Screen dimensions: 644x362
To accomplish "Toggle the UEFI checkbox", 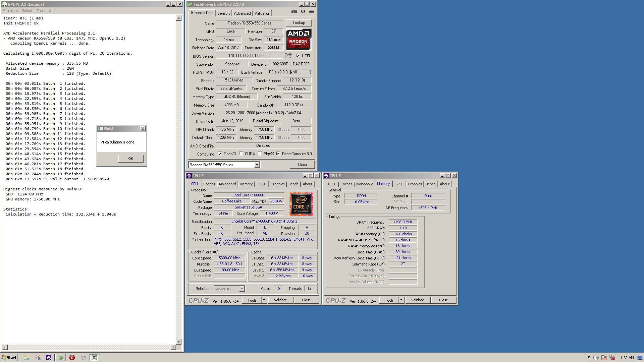I will point(298,56).
